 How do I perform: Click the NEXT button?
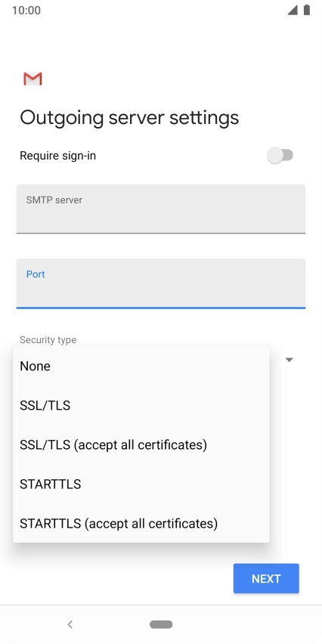[266, 578]
